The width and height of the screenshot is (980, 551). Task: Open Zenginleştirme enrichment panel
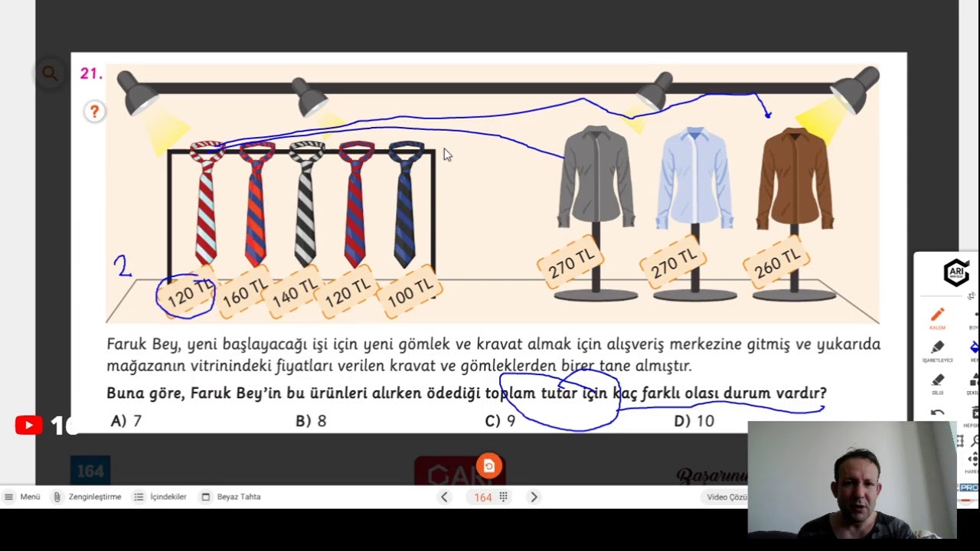(x=87, y=497)
